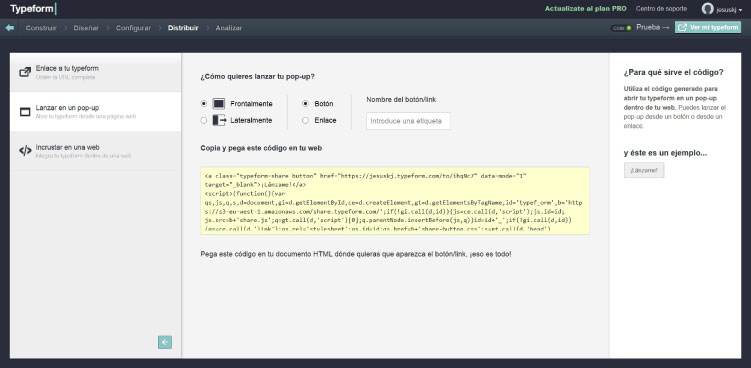
Task: Toggle the ON status switch near Prueba
Action: (x=621, y=28)
